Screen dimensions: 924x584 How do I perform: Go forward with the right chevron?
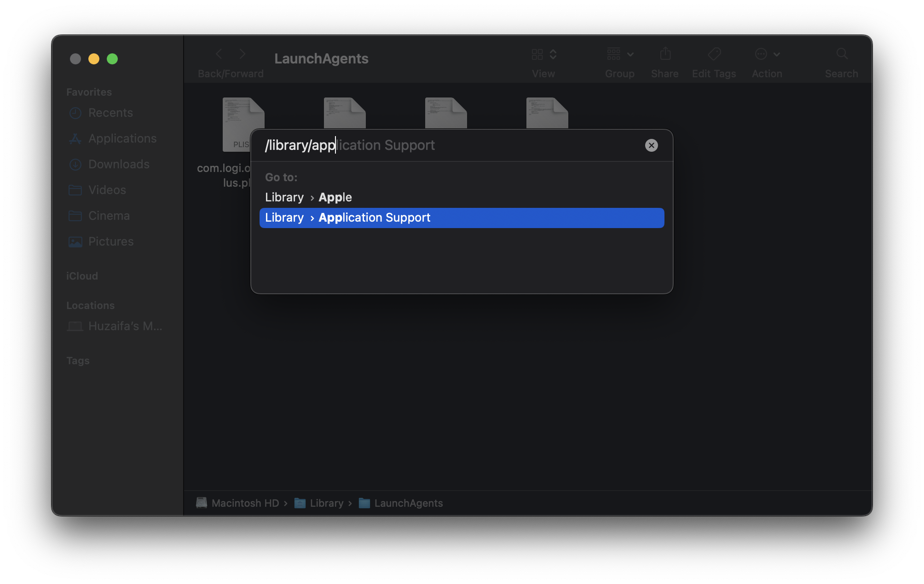[243, 54]
